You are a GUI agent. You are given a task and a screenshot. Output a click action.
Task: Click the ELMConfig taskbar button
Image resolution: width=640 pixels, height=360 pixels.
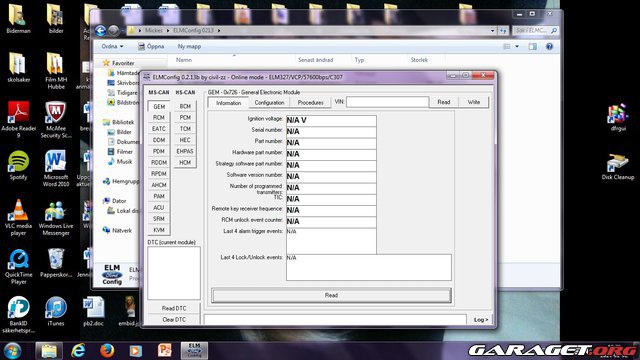194,351
